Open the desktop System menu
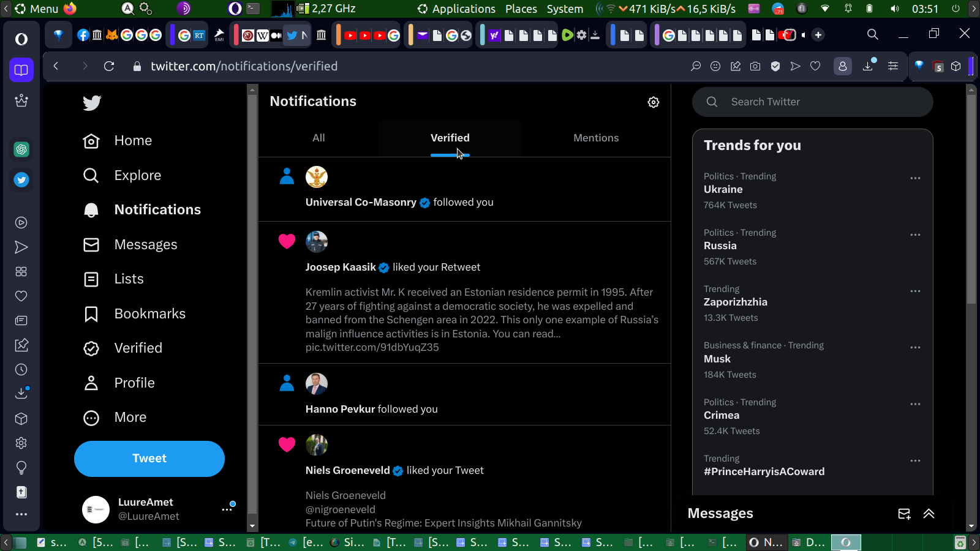Screen dimensions: 980x551 pyautogui.click(x=565, y=9)
